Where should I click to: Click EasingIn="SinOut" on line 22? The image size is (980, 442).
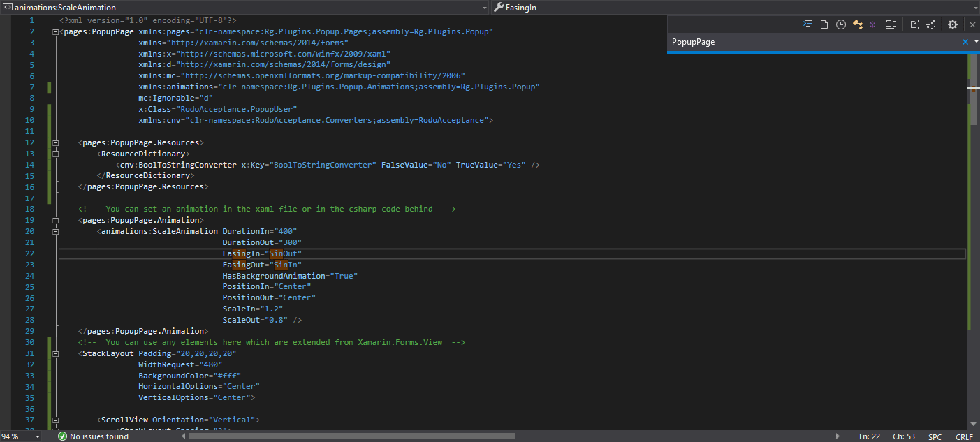(262, 253)
